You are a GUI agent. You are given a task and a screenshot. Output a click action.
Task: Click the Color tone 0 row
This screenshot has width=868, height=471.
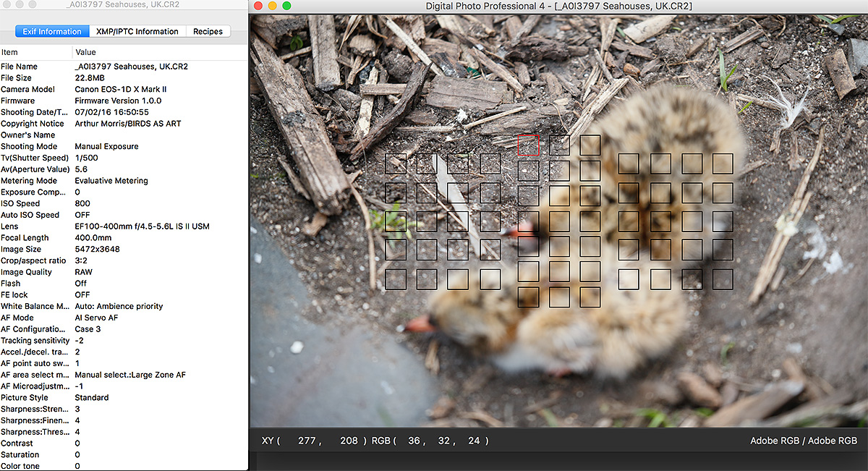click(124, 466)
